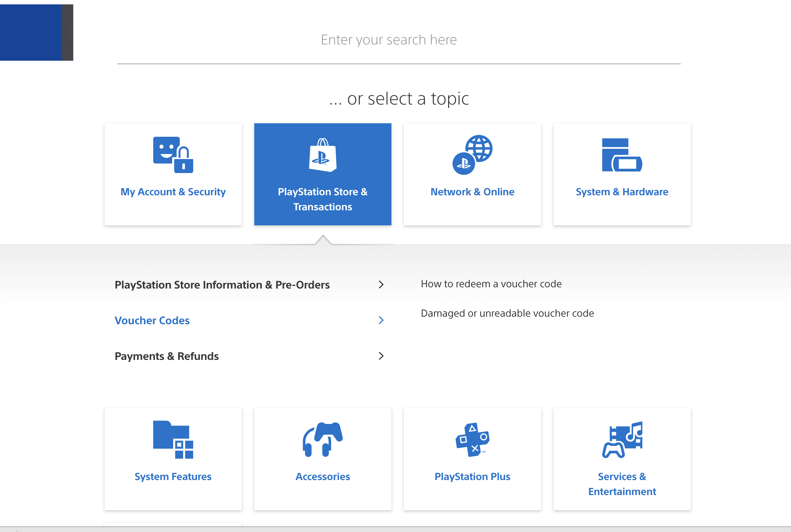Open Network & Online topic label
The height and width of the screenshot is (532, 791).
[472, 192]
